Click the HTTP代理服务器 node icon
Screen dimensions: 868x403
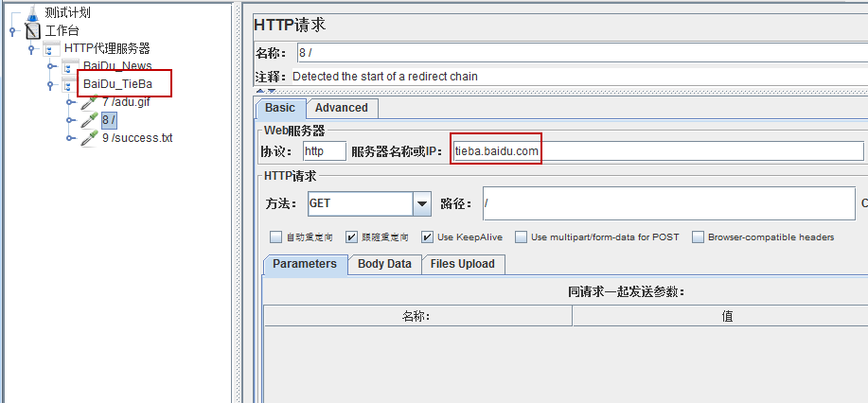(x=51, y=49)
